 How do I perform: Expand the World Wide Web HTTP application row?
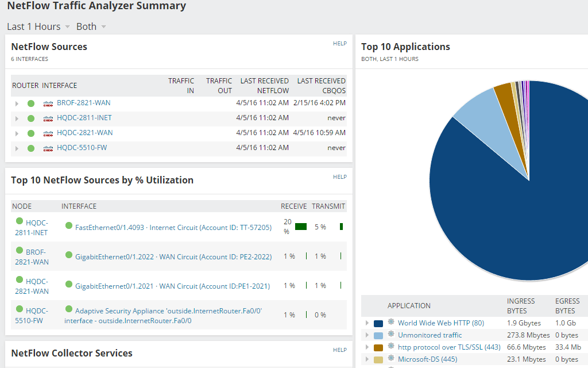[x=366, y=323]
